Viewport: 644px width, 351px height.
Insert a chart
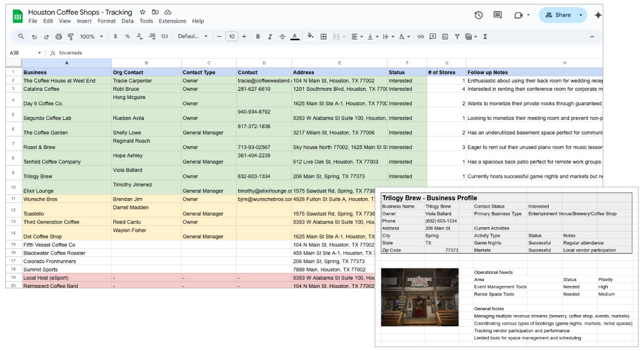(445, 36)
